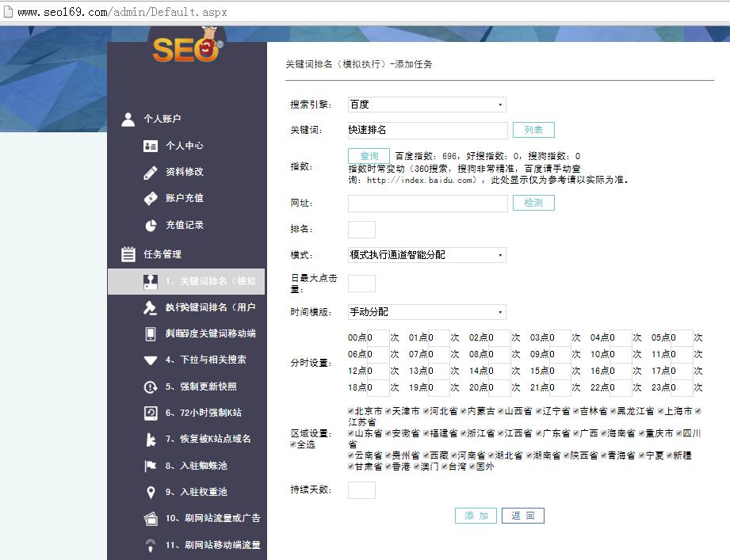
Task: Select 刷网站流量或广告 in the sidebar
Action: [212, 518]
